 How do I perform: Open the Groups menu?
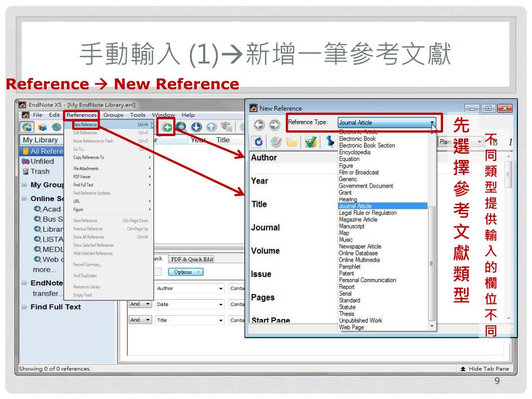pos(113,115)
